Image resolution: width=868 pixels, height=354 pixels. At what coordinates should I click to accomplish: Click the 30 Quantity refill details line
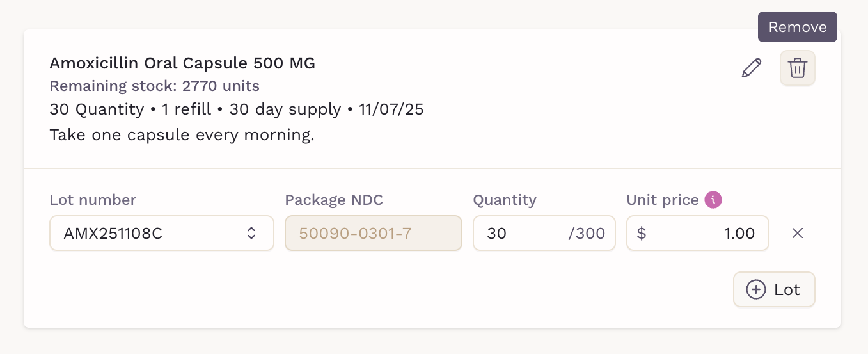236,109
